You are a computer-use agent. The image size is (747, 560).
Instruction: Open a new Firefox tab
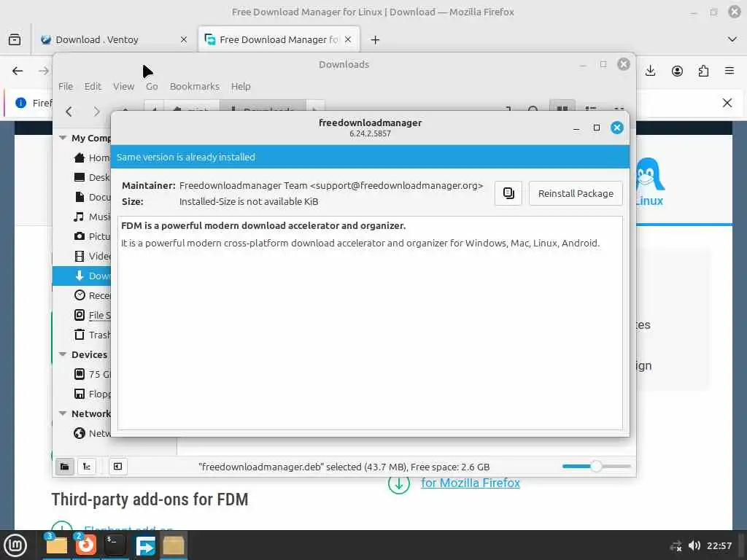tap(376, 40)
